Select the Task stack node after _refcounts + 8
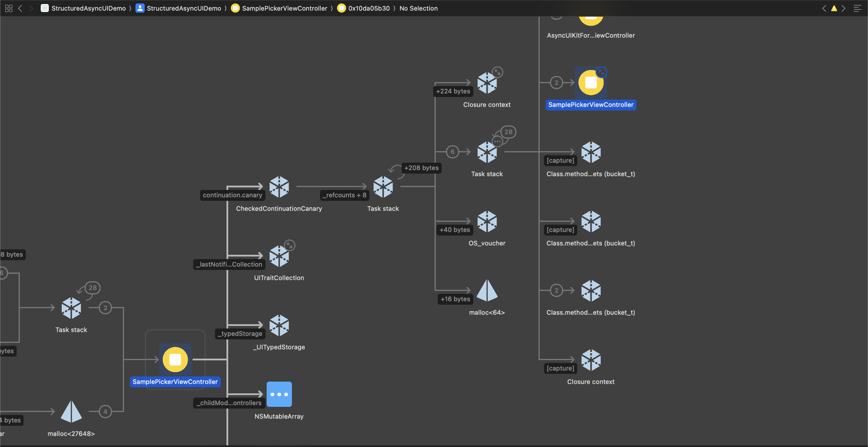This screenshot has width=868, height=447. [x=383, y=186]
